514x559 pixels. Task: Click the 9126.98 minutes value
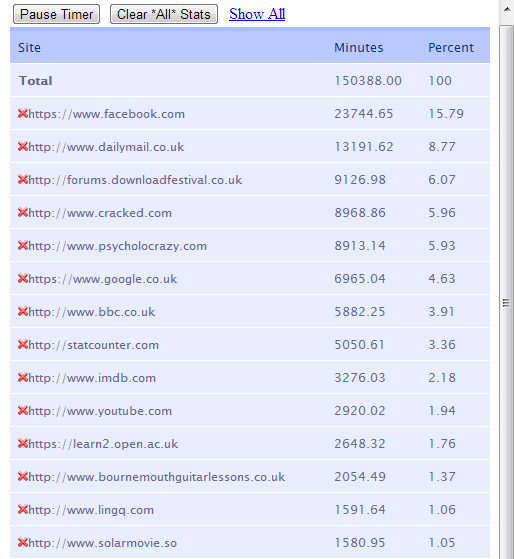[x=360, y=180]
